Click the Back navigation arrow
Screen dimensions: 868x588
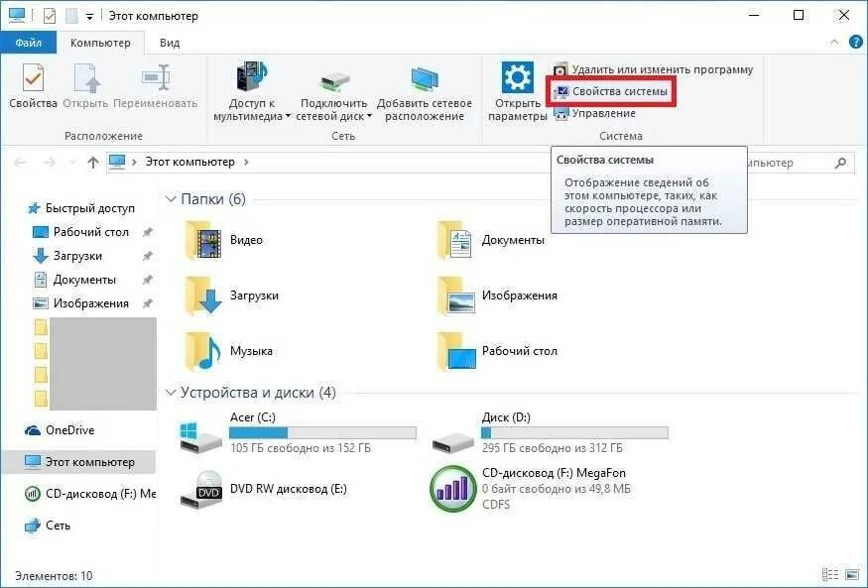21,162
